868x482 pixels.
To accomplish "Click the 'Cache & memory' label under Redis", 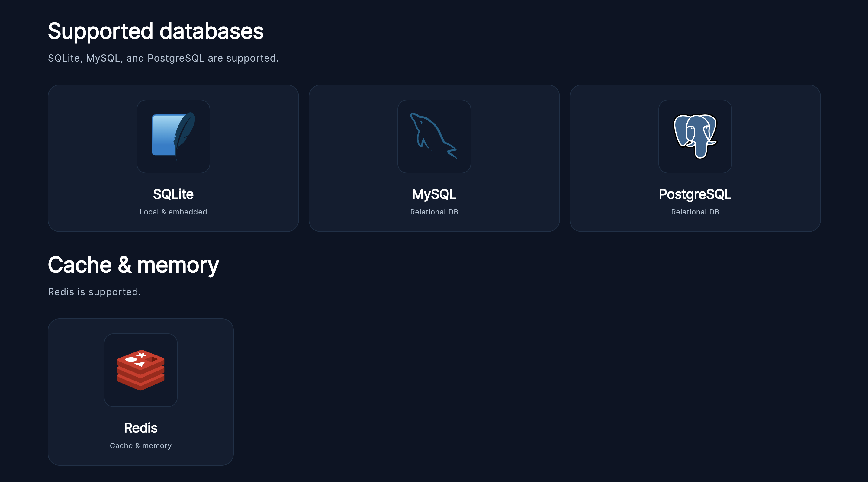I will (x=140, y=446).
